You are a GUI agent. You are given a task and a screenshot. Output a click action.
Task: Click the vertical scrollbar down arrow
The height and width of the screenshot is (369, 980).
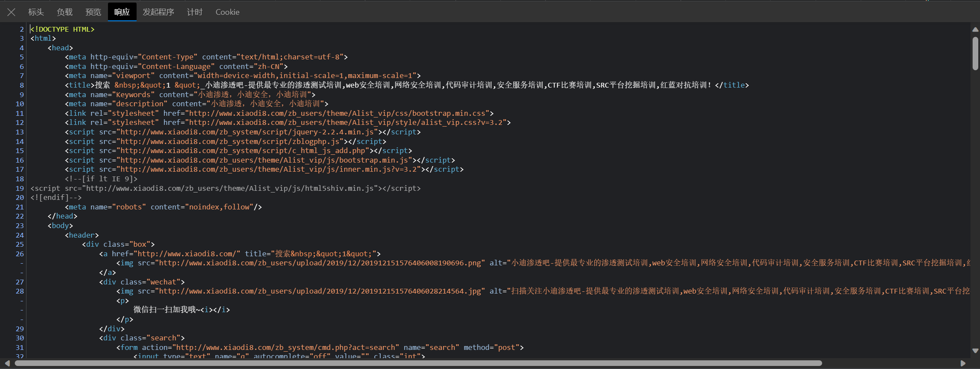point(975,351)
